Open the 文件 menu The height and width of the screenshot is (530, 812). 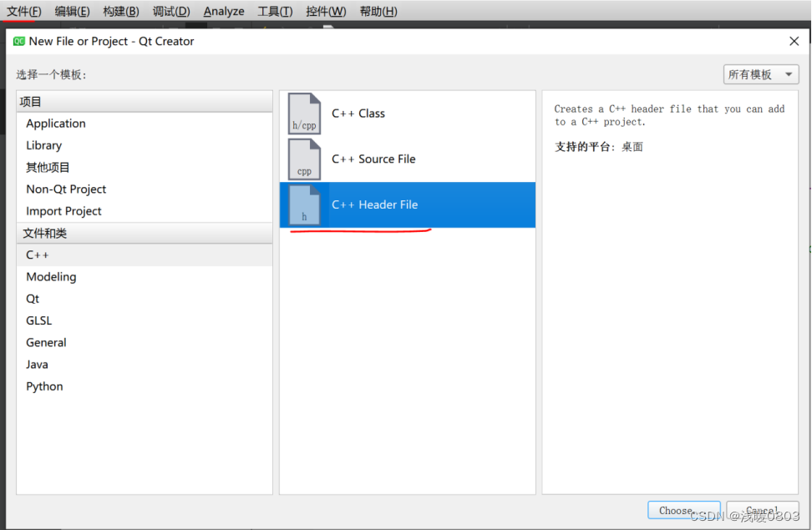tap(23, 11)
